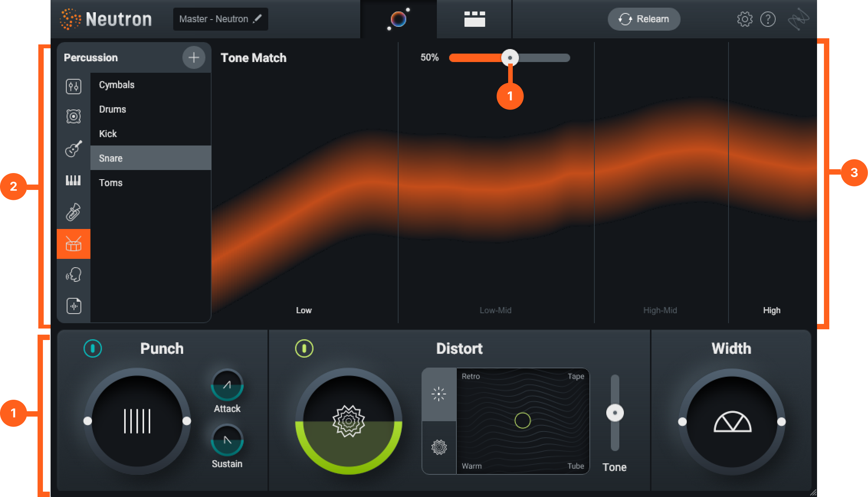Adjust the Tone Match amount slider

pos(510,58)
